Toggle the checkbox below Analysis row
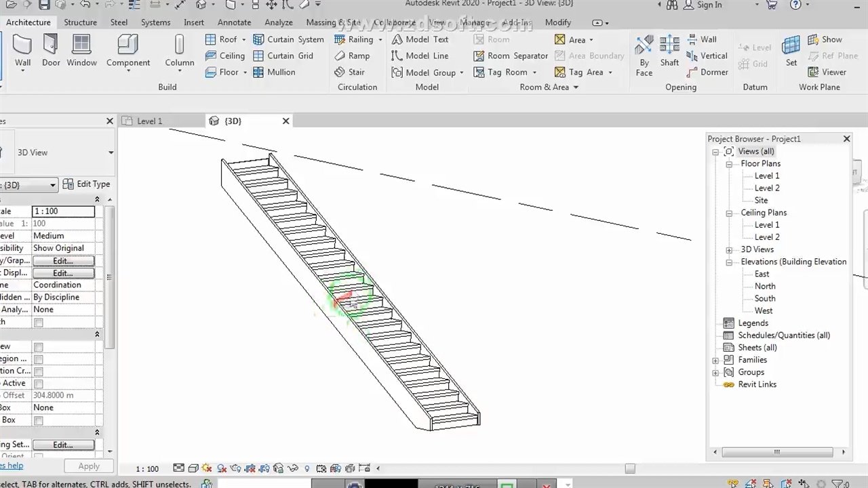This screenshot has width=868, height=488. [x=39, y=323]
